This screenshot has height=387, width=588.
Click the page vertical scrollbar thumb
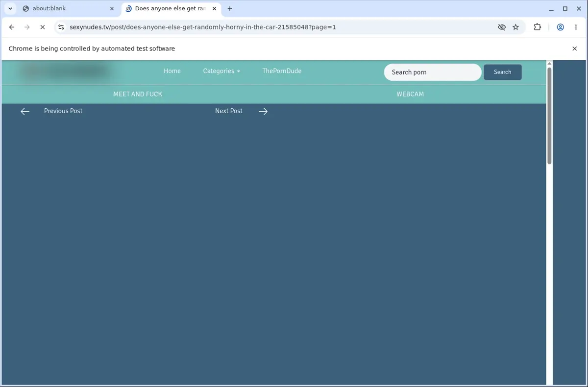[549, 116]
